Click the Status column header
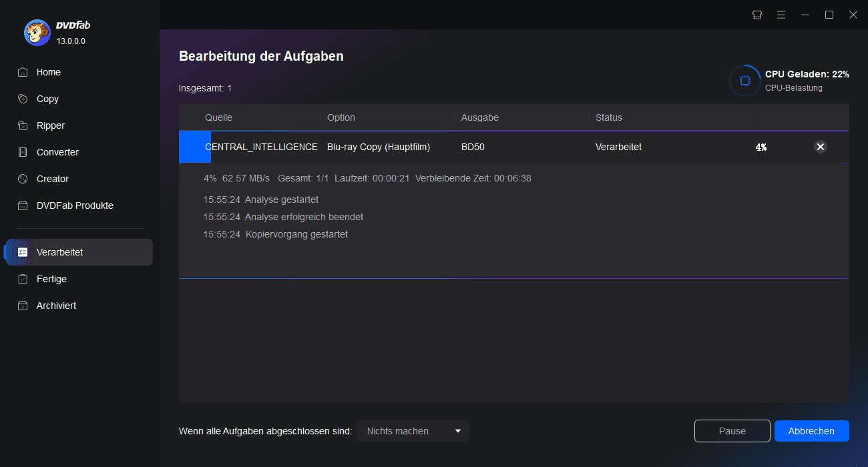868x467 pixels. pyautogui.click(x=609, y=117)
